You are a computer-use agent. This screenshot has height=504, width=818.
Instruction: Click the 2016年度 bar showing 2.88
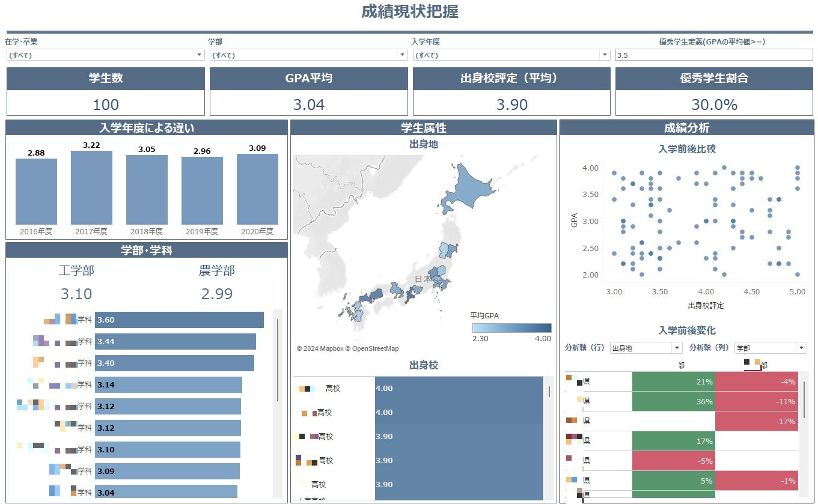pos(36,191)
